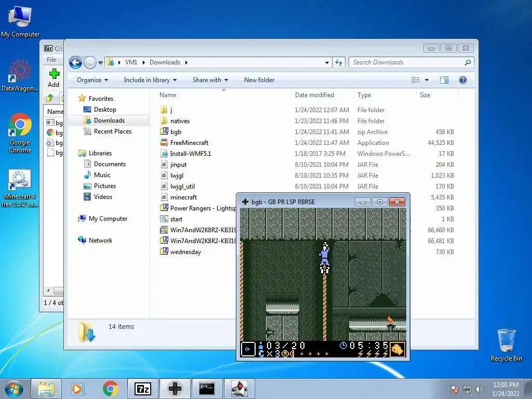Click the Explorer Back arrow button
The height and width of the screenshot is (399, 532).
tap(75, 62)
